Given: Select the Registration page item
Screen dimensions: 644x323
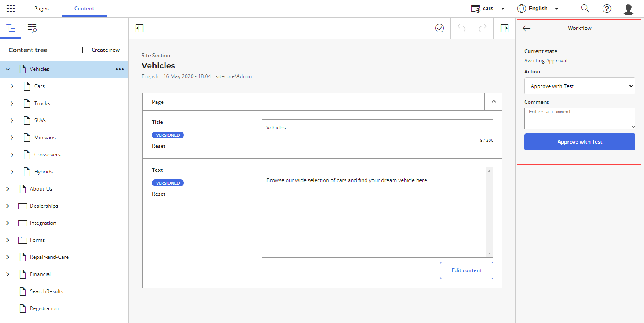Looking at the screenshot, I should point(44,308).
